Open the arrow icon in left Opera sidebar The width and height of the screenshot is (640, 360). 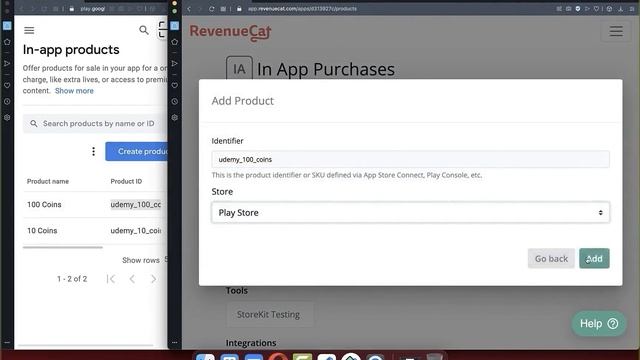coord(7,63)
